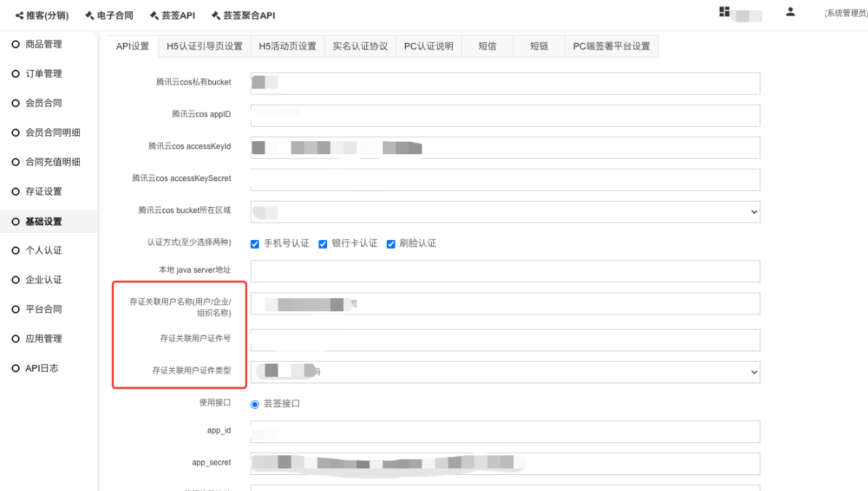868x491 pixels.
Task: Click the circle icon next to 商品管理
Action: click(15, 44)
